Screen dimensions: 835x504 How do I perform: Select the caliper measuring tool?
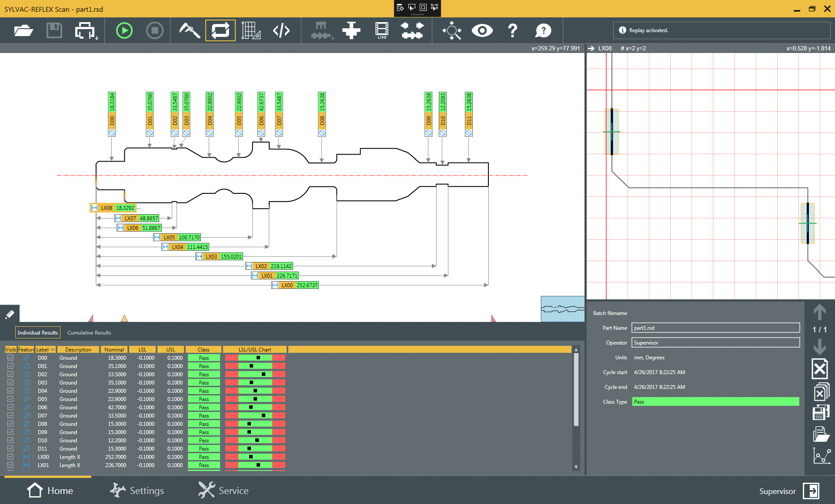(190, 31)
